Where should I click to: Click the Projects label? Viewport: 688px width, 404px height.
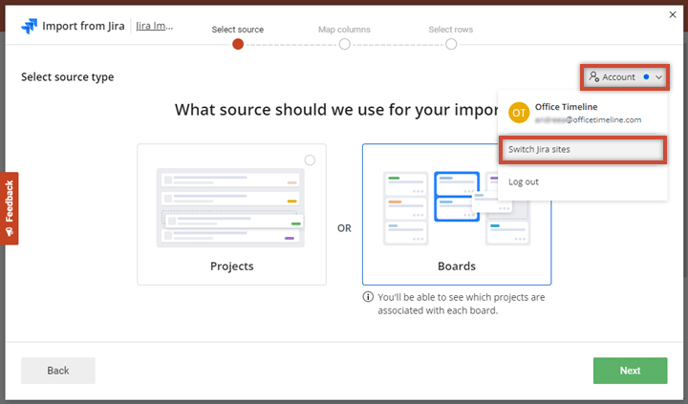click(232, 266)
